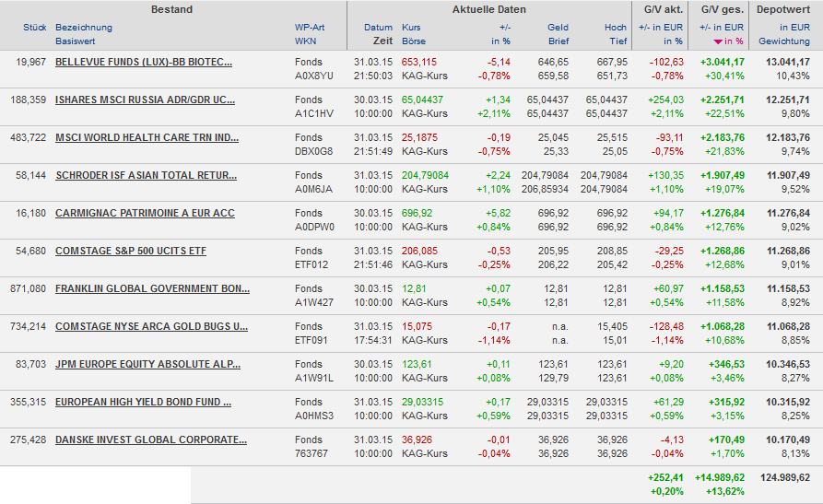
Task: Sort by the WKN column header
Action: point(305,42)
